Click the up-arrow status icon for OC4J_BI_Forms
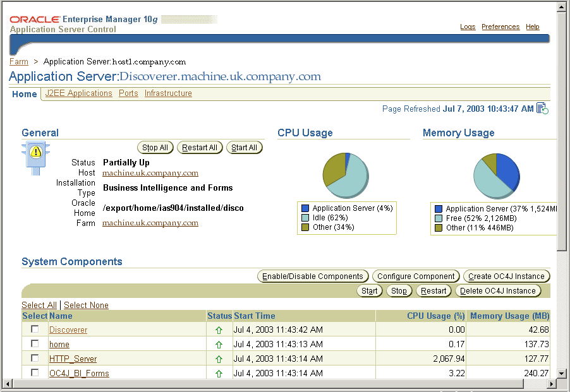Viewport: 570px width, 392px height. pos(219,374)
